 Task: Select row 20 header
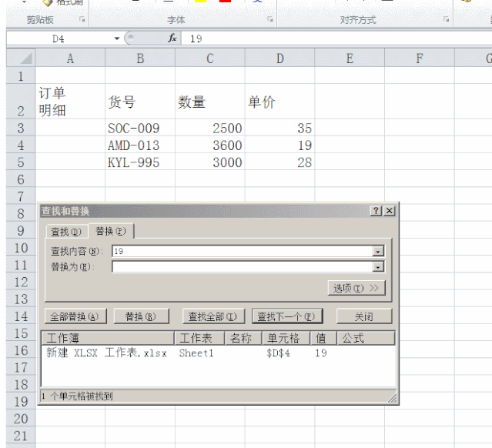pyautogui.click(x=21, y=418)
